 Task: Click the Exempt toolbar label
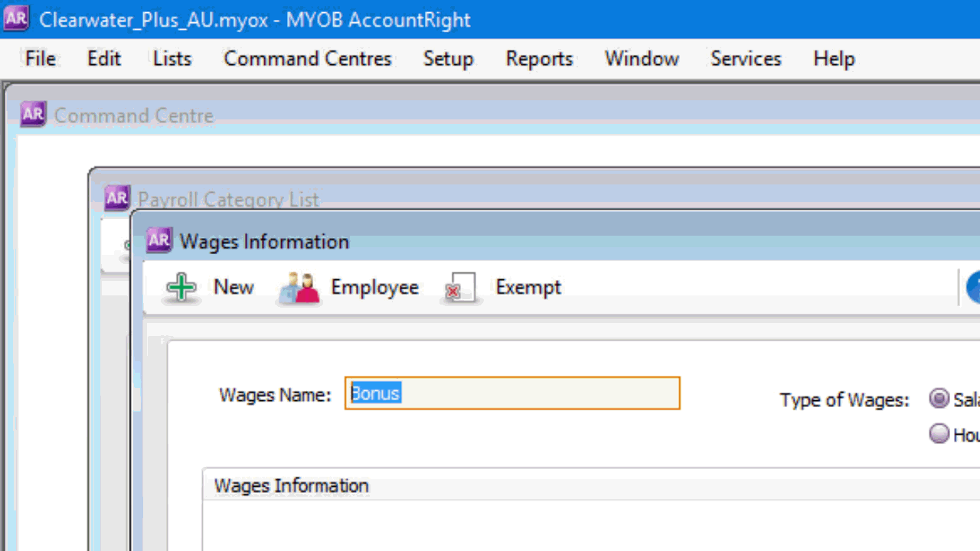click(528, 287)
